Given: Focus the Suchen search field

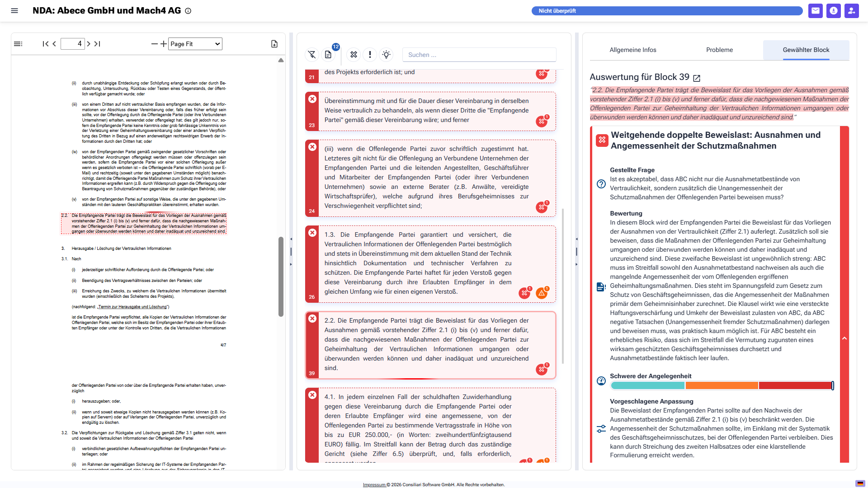Looking at the screenshot, I should click(479, 55).
